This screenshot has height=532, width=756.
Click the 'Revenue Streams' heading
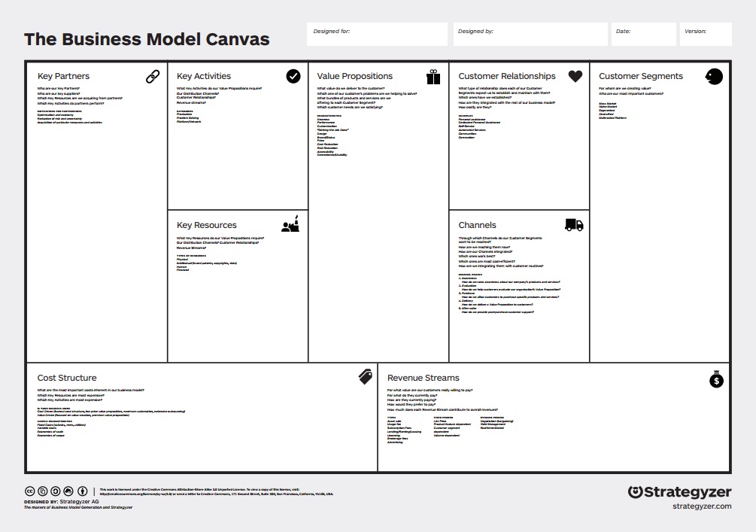423,378
